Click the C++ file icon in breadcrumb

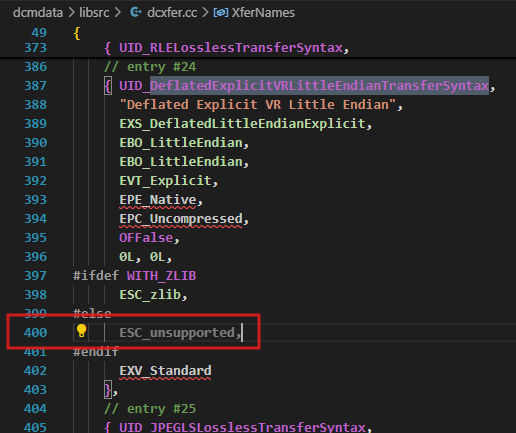coord(136,13)
